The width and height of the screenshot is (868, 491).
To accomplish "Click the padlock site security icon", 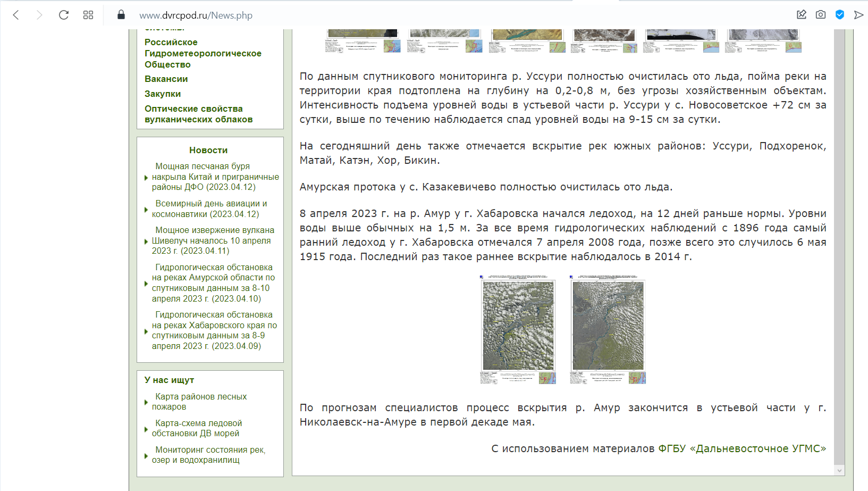I will click(x=121, y=15).
